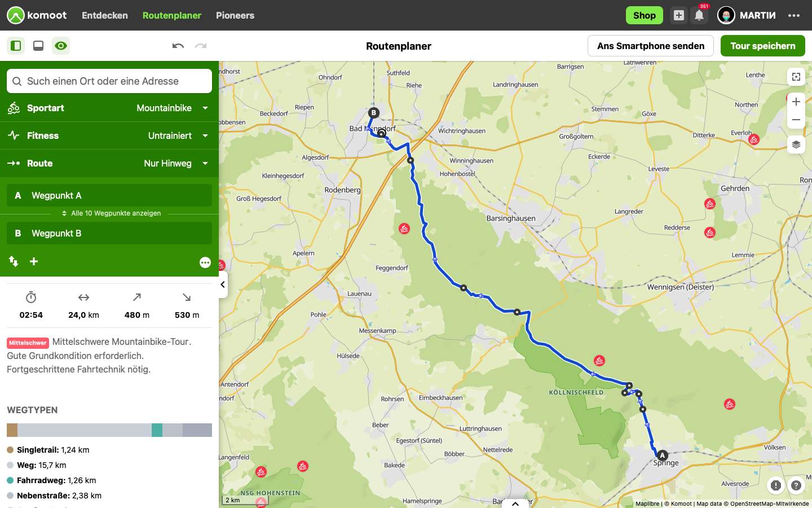Select Wegpunkt B field

[x=109, y=233]
